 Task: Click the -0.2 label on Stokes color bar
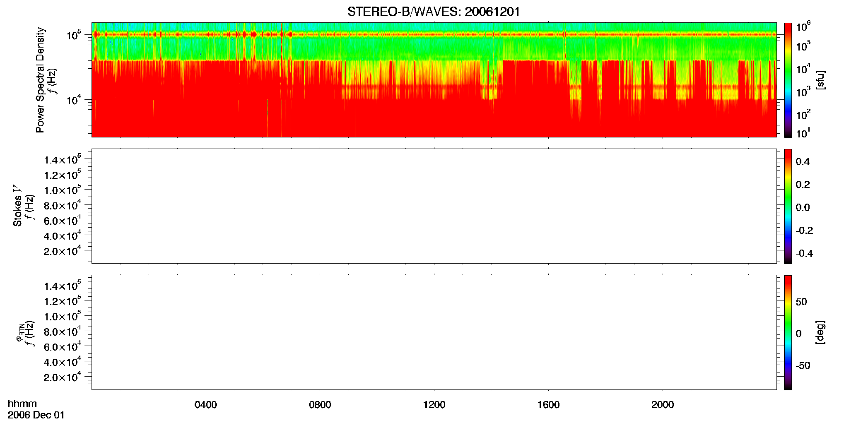(x=804, y=231)
